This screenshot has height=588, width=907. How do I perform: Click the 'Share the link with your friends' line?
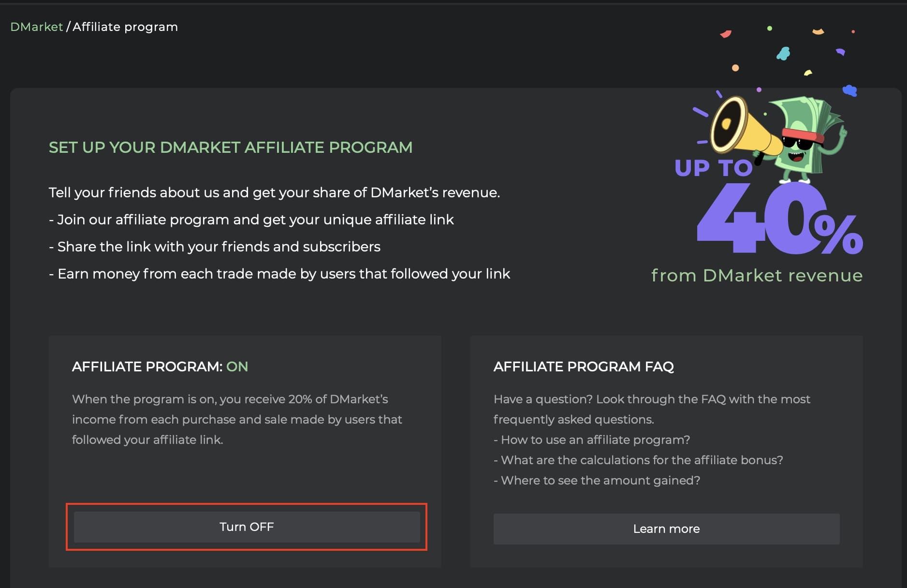coord(215,247)
